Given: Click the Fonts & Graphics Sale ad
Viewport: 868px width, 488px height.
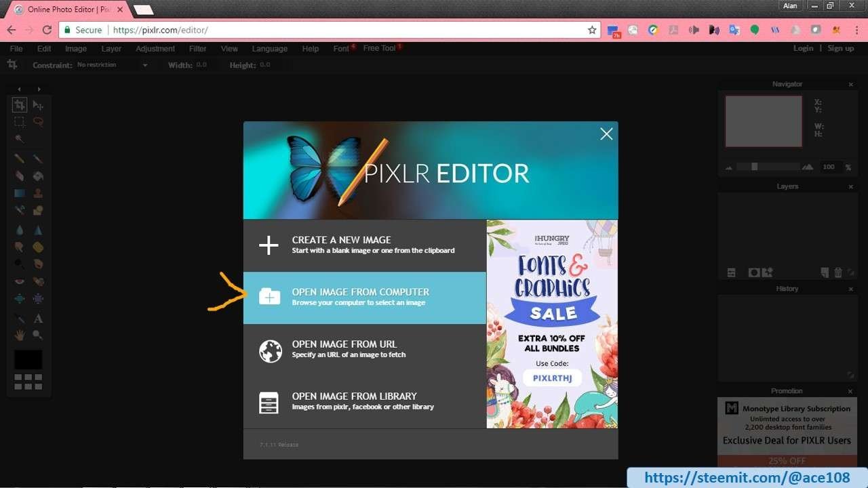Looking at the screenshot, I should (x=552, y=324).
